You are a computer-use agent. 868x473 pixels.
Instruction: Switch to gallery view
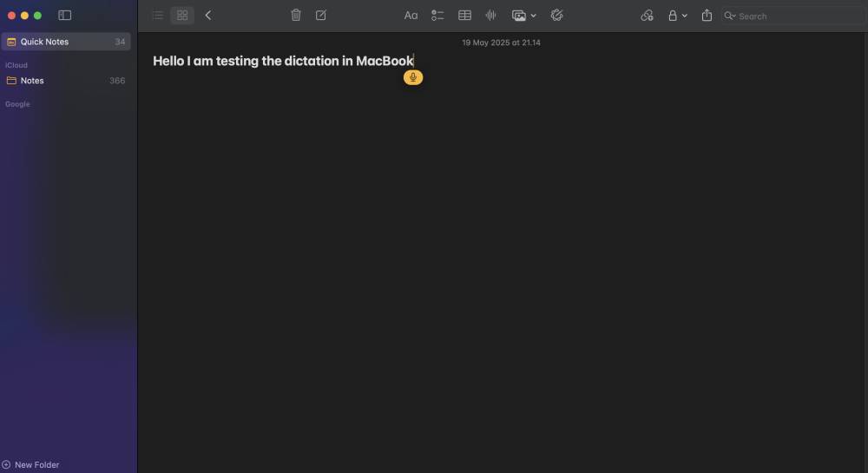[x=182, y=16]
